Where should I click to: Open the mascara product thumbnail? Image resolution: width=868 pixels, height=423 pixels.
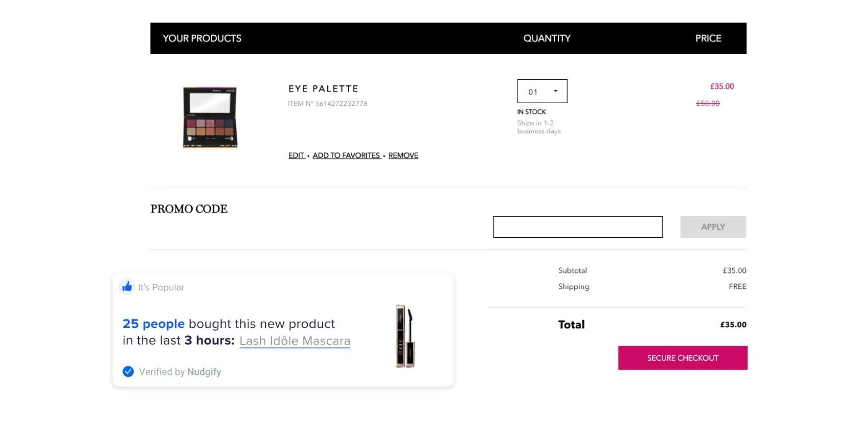pos(405,336)
